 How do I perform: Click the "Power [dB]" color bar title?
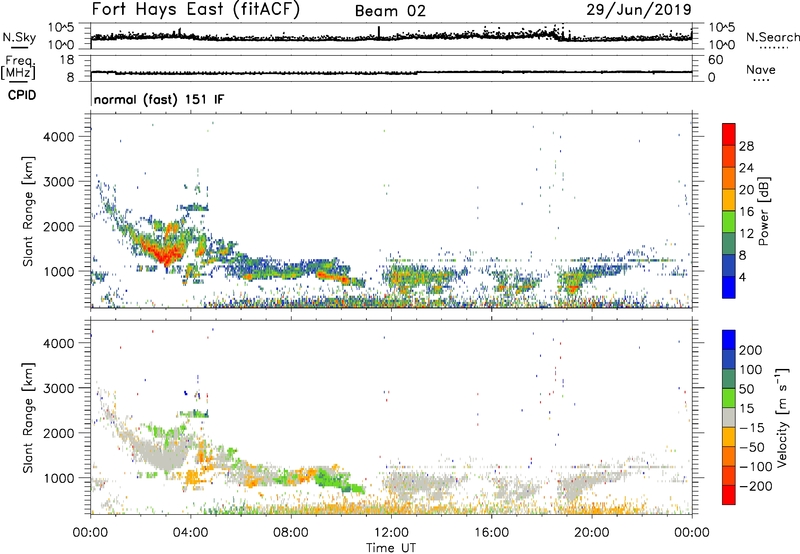click(763, 211)
